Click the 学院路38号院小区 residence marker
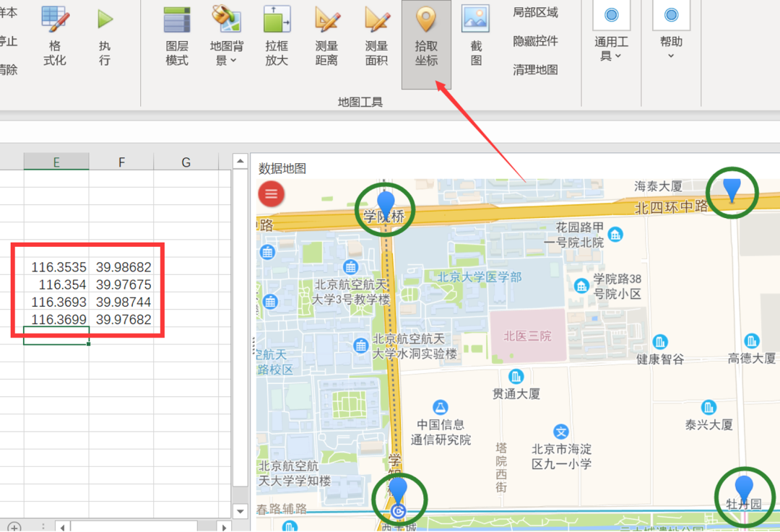 581,286
